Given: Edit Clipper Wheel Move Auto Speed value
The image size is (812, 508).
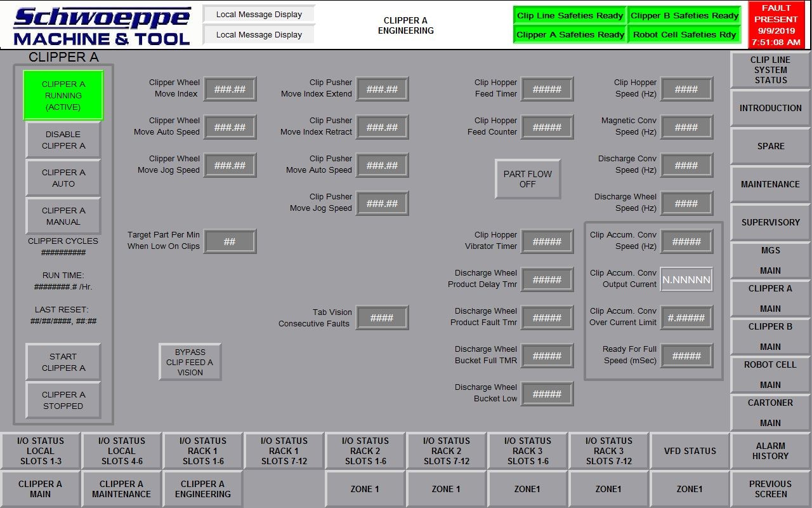Looking at the screenshot, I should click(230, 128).
